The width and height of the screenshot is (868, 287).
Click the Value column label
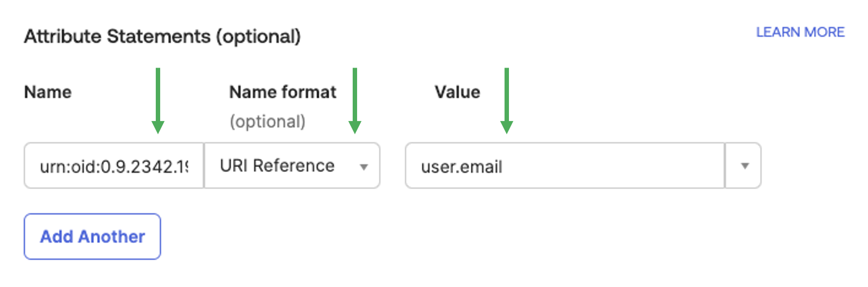[x=457, y=92]
